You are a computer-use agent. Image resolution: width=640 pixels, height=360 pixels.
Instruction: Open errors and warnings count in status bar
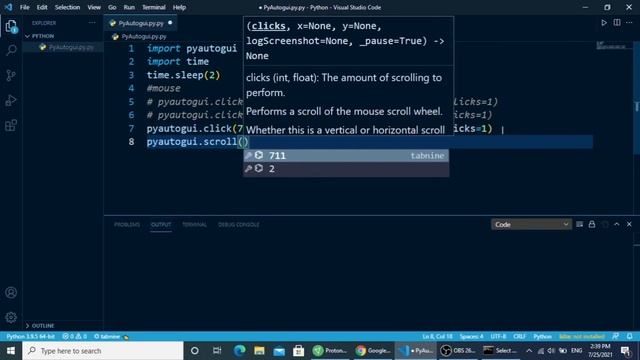coord(74,336)
